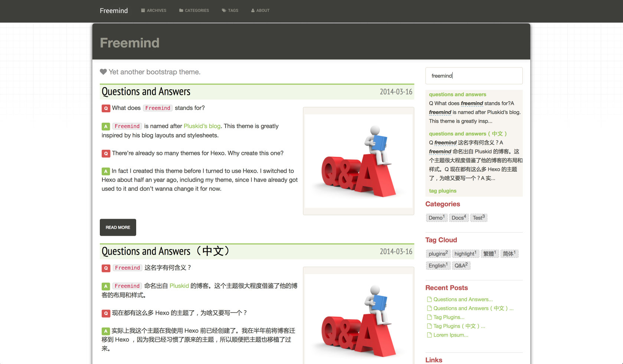623x364 pixels.
Task: Click the Archives icon in navbar
Action: 143,10
